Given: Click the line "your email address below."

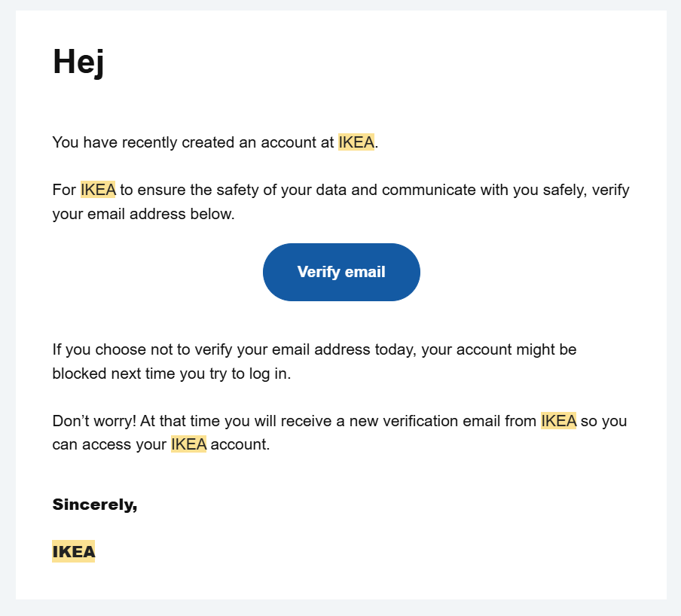Looking at the screenshot, I should [143, 214].
